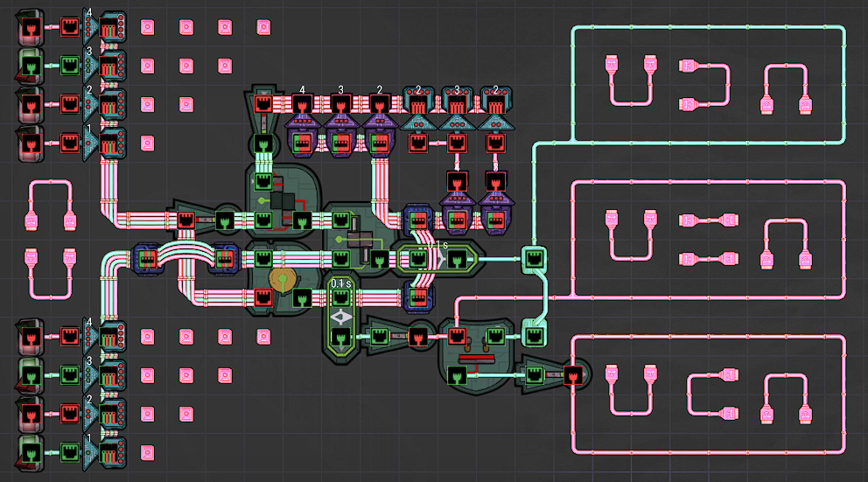
Task: Select the upper light-teal junction port
Action: (x=533, y=258)
